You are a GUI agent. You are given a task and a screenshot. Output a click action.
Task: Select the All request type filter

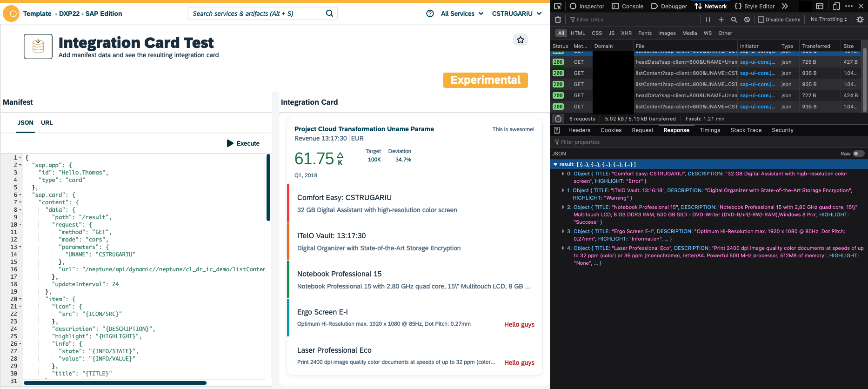click(561, 33)
